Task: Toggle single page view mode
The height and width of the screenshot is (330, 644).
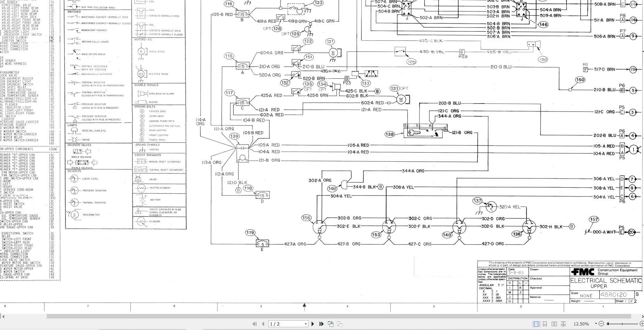Action: point(537,324)
